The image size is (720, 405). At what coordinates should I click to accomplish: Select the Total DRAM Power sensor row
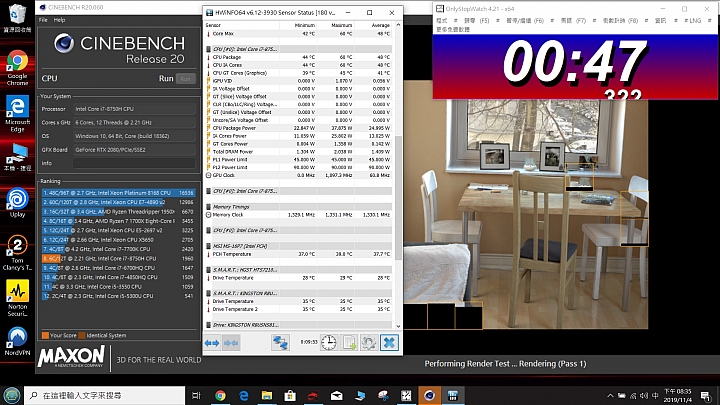click(299, 152)
